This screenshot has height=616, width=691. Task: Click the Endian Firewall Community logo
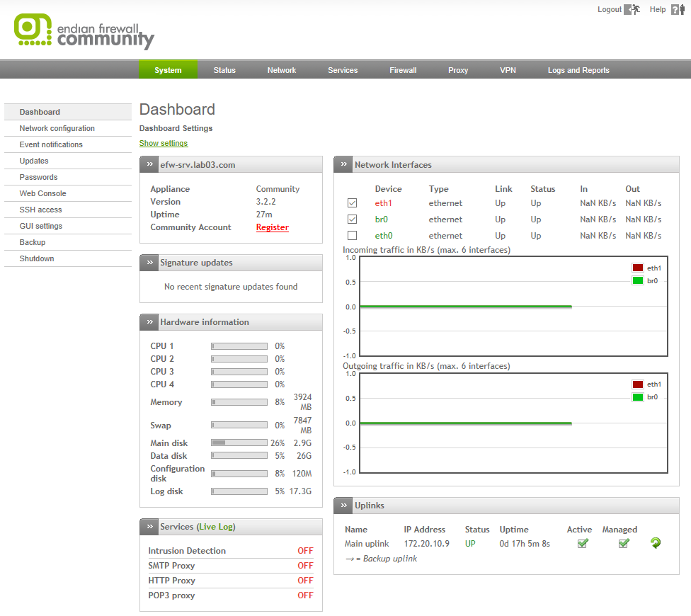click(84, 31)
